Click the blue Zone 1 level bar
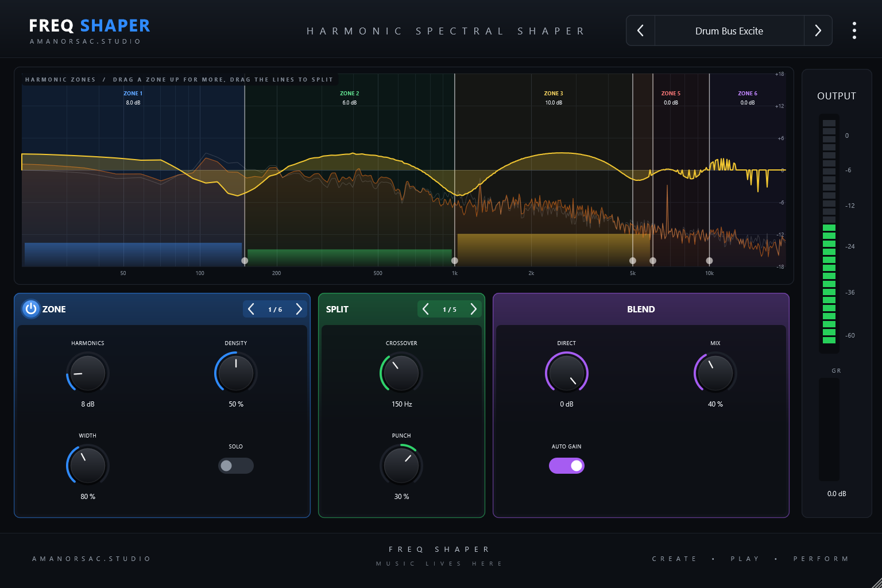 tap(133, 254)
